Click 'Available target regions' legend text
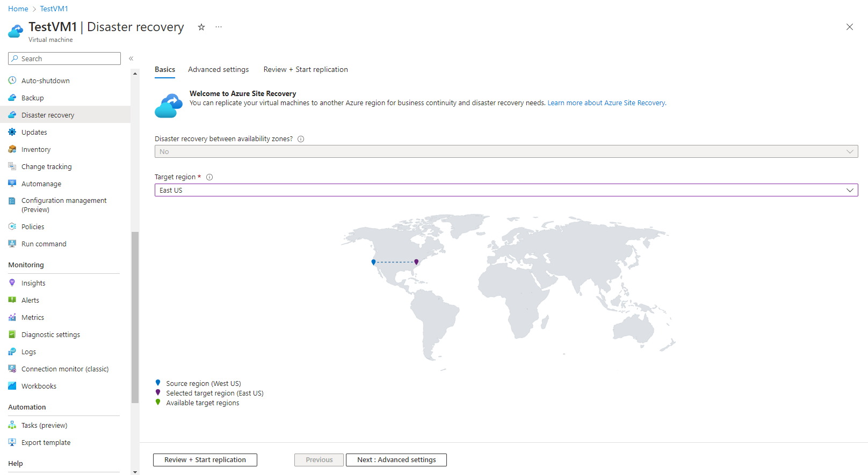Image resolution: width=868 pixels, height=475 pixels. pos(202,403)
